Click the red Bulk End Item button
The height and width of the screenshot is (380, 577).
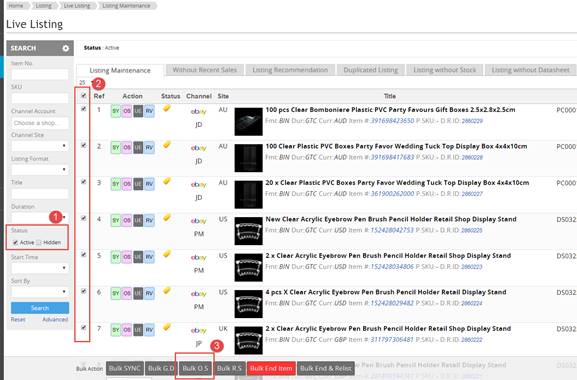tap(271, 368)
